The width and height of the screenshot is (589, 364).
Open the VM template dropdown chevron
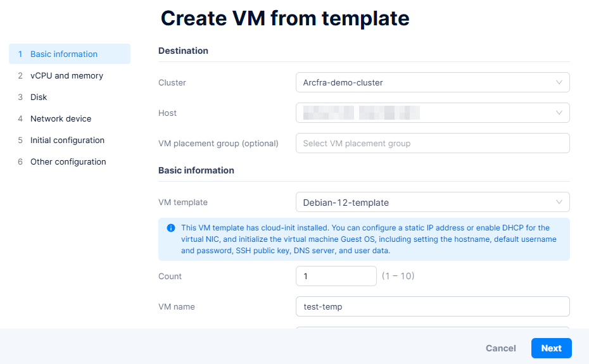coord(559,203)
